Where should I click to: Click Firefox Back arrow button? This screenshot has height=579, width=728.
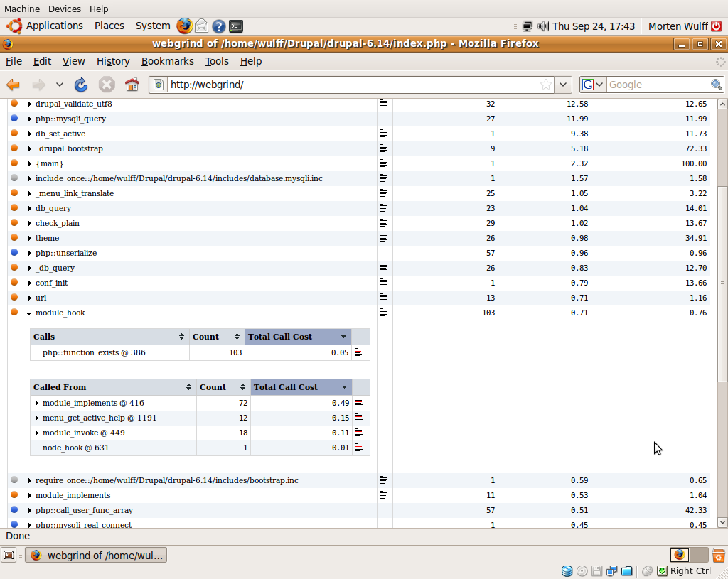pyautogui.click(x=13, y=85)
